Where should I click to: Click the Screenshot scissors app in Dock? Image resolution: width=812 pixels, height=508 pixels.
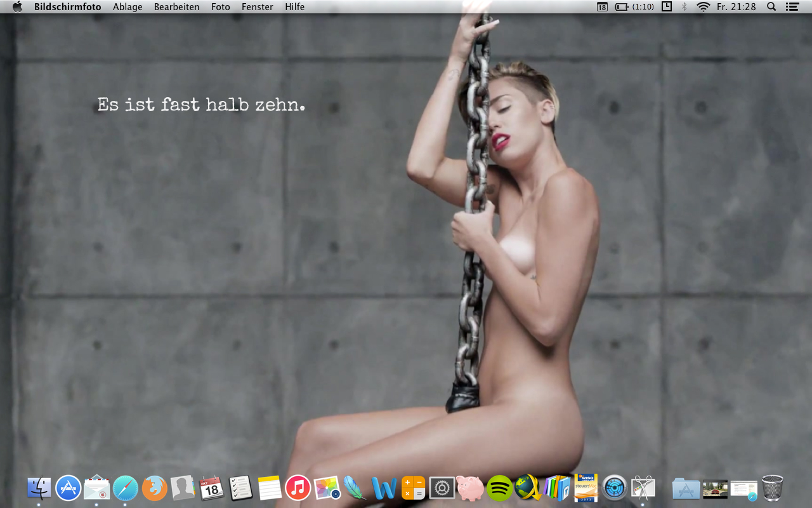click(643, 488)
